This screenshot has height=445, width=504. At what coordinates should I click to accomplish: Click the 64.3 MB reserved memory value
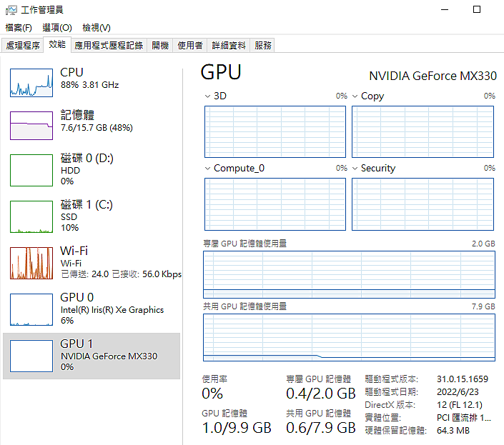pos(453,431)
